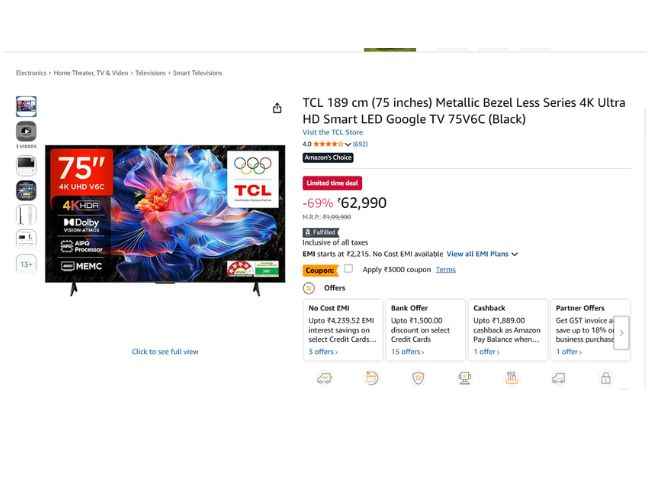Screen dimensions: 650x480
Task: Click the secure transaction lock icon
Action: tap(606, 378)
